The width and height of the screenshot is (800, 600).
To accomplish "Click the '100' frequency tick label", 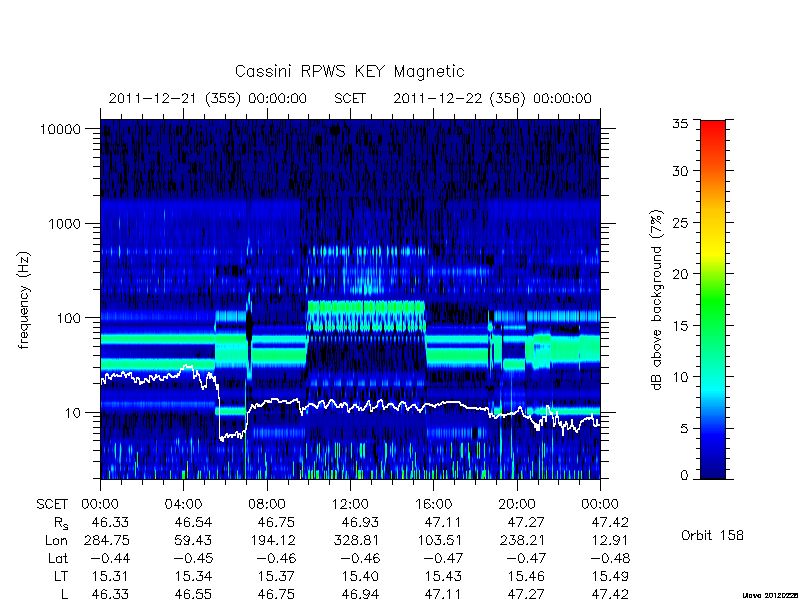I will click(x=69, y=318).
